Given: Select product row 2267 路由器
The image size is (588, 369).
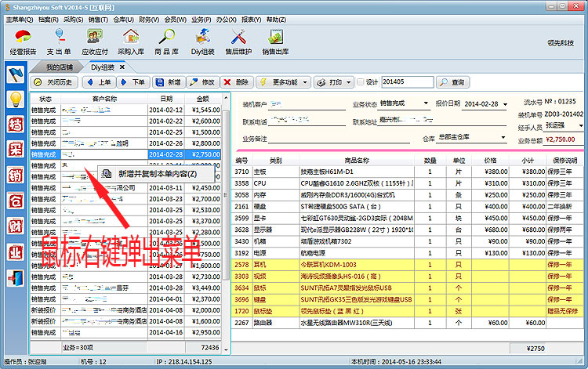Looking at the screenshot, I should (x=408, y=323).
